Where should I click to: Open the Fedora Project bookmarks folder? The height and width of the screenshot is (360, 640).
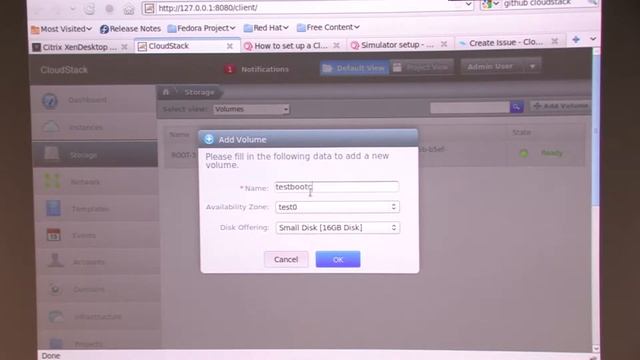tap(202, 28)
